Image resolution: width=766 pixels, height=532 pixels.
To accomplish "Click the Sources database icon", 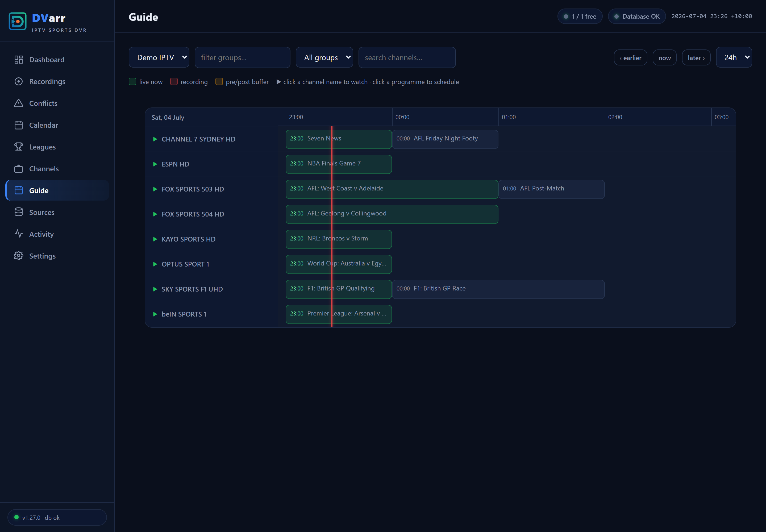I will coord(19,212).
